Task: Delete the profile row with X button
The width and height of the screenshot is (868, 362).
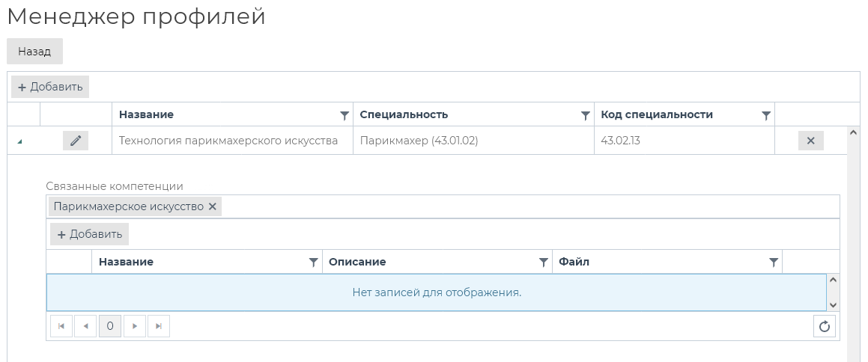Action: (810, 141)
